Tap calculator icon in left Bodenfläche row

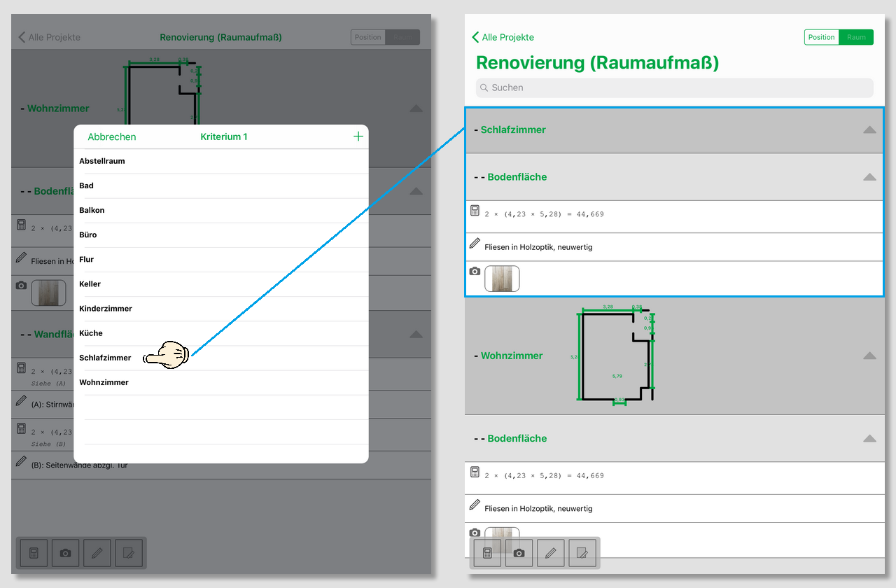click(x=21, y=225)
